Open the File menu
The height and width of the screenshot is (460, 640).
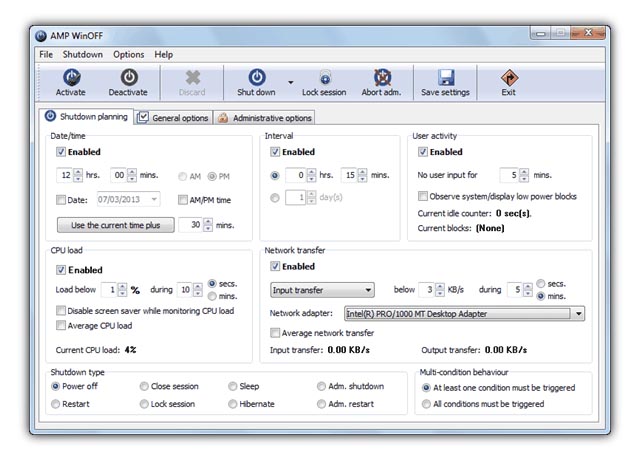pos(46,54)
